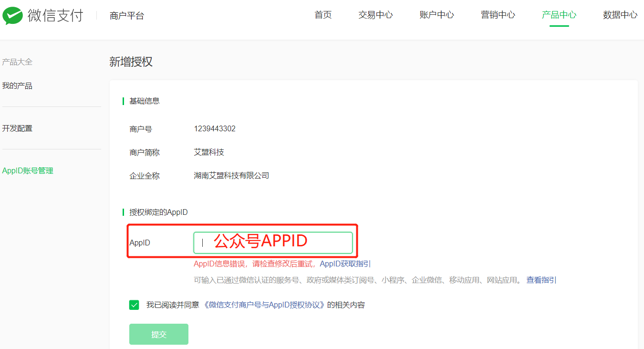Uncheck the agreement checkbox
Screen dimensions: 644x349
(x=134, y=305)
